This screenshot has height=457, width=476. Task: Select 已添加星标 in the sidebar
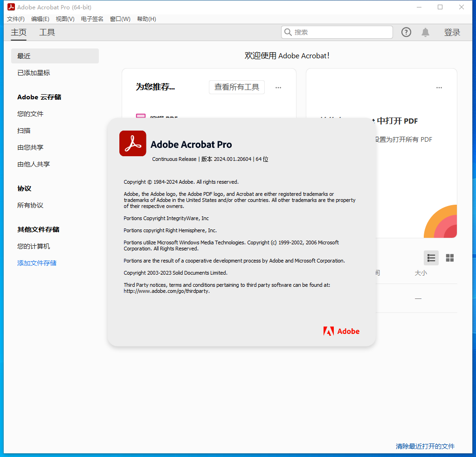click(x=34, y=73)
